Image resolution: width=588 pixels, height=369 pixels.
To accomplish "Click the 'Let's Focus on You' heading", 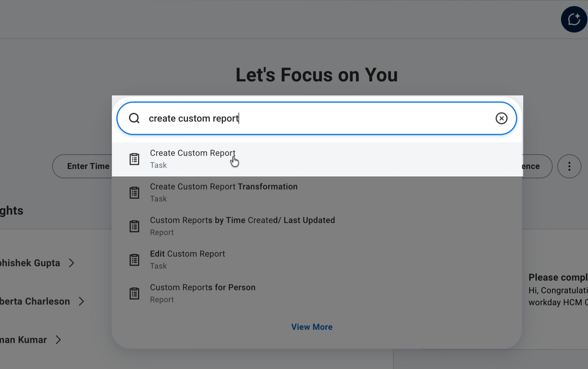I will click(x=317, y=75).
